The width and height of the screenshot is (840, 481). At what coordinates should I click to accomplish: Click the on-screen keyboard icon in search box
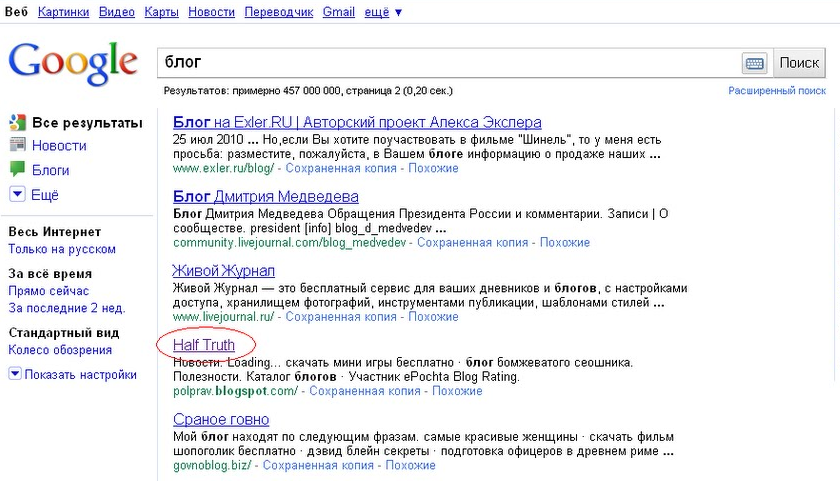[755, 63]
